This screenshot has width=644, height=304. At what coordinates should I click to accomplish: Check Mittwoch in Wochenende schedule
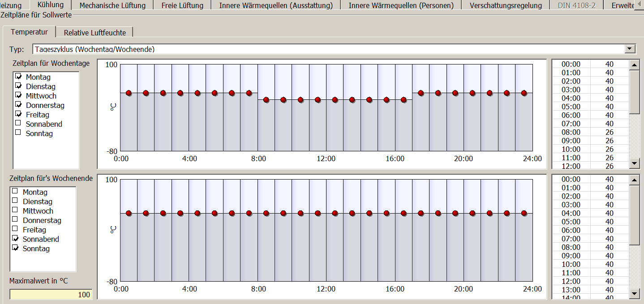tap(15, 211)
